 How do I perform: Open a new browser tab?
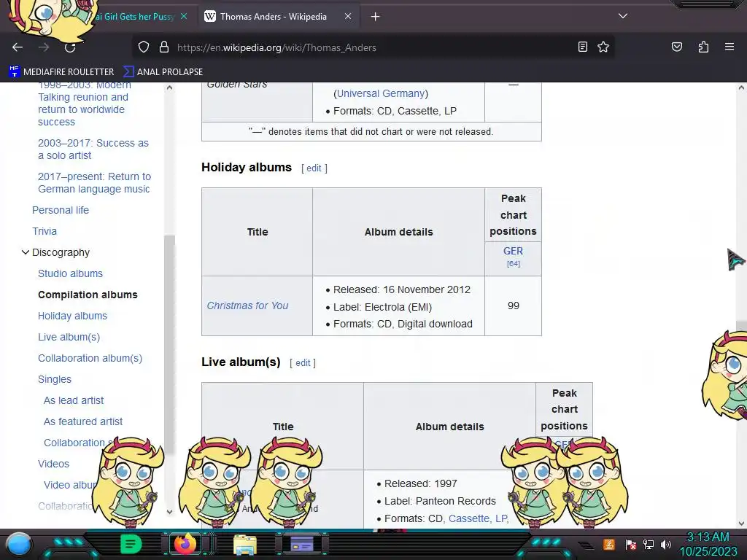376,17
